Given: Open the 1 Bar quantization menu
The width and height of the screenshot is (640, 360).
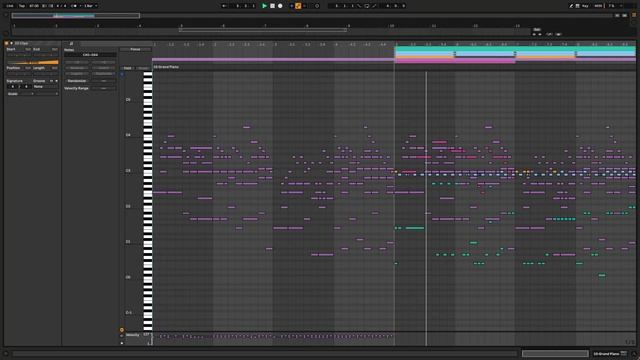Looking at the screenshot, I should pos(90,6).
